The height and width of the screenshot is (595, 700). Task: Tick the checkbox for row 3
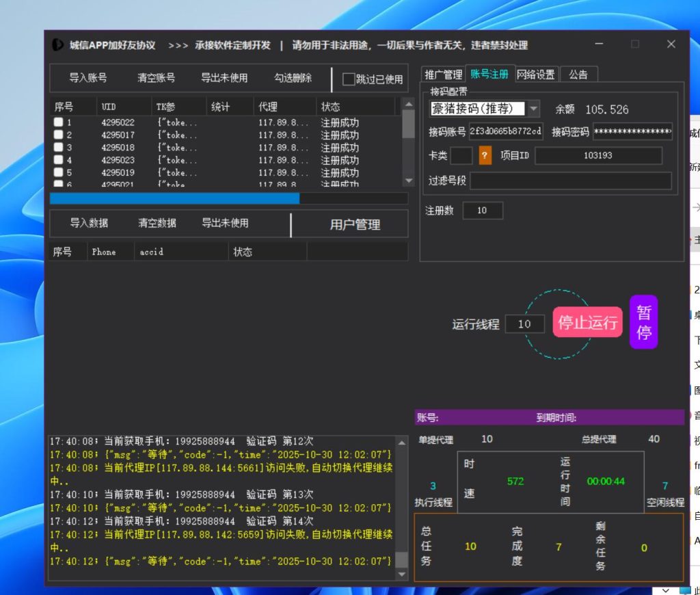59,148
